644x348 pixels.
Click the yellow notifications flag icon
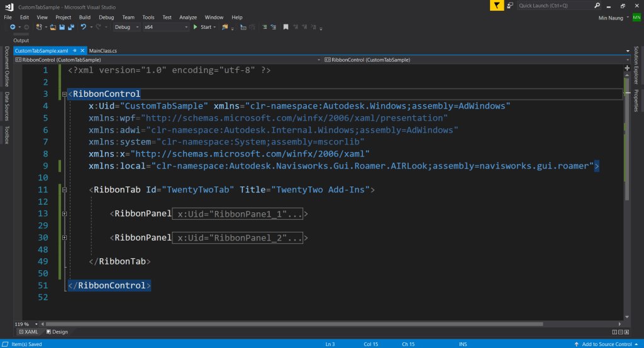point(497,5)
